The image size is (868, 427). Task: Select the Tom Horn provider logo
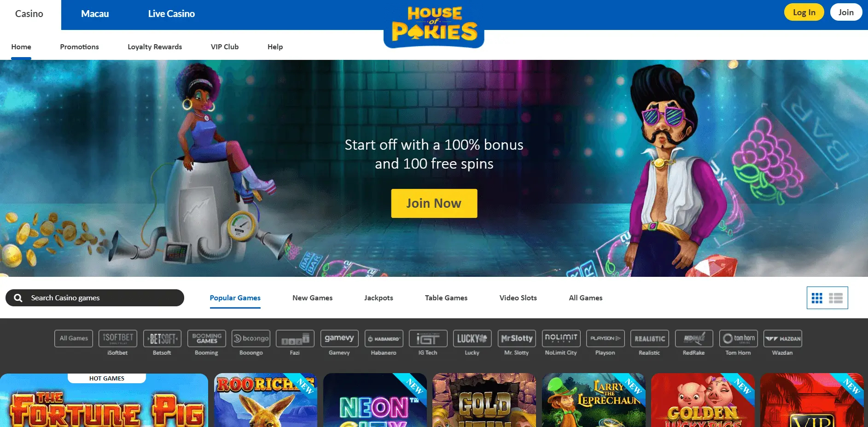click(738, 339)
